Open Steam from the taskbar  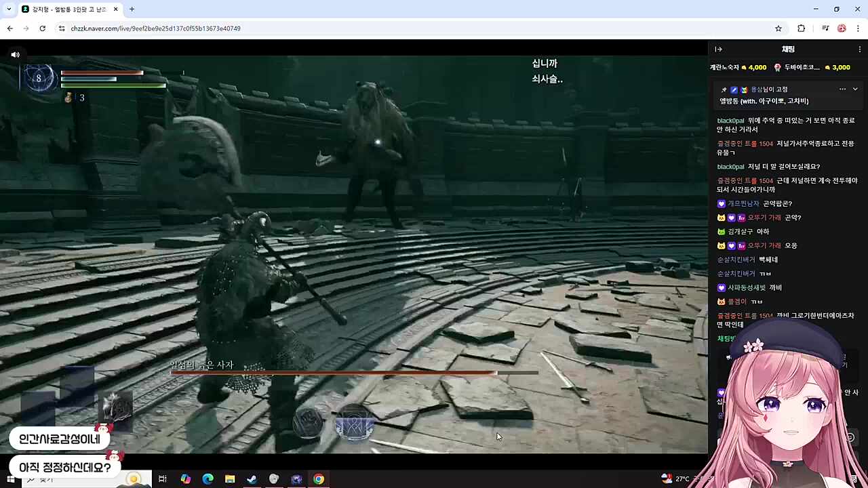coord(252,479)
